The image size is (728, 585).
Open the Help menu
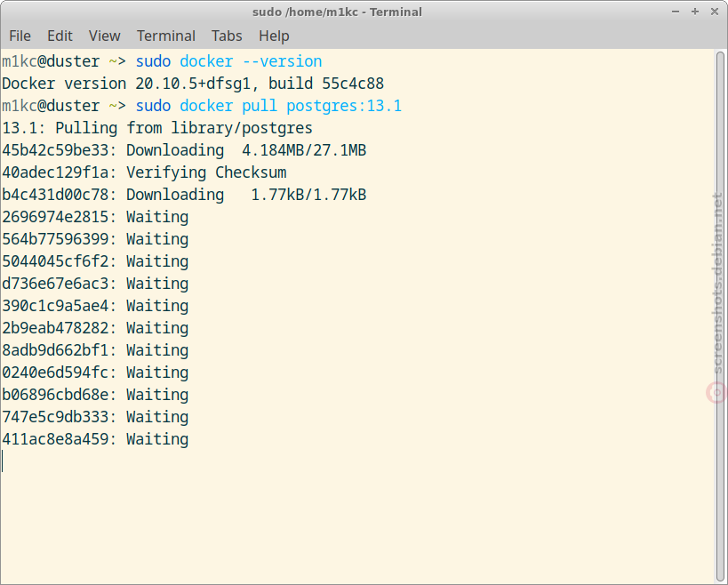274,36
